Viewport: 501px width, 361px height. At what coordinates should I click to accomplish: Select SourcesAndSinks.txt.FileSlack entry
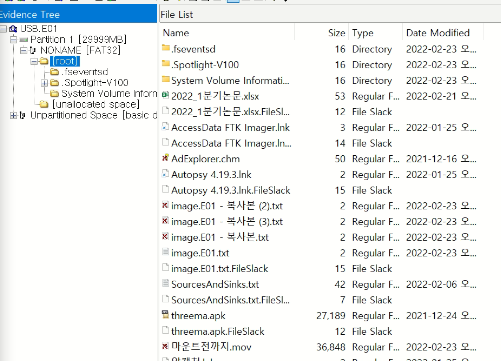tap(230, 300)
